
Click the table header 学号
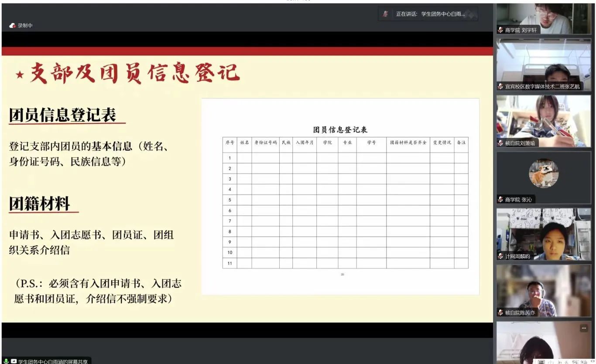pos(371,143)
